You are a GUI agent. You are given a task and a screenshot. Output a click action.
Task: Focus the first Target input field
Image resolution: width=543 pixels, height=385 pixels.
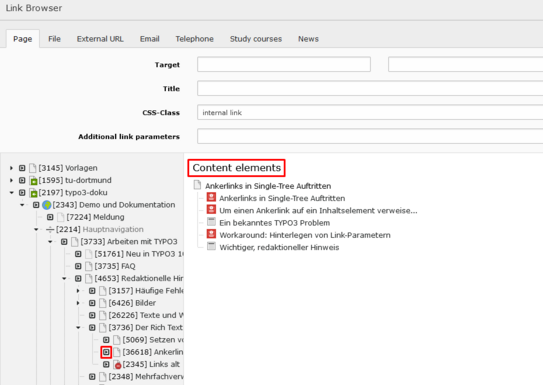(284, 64)
